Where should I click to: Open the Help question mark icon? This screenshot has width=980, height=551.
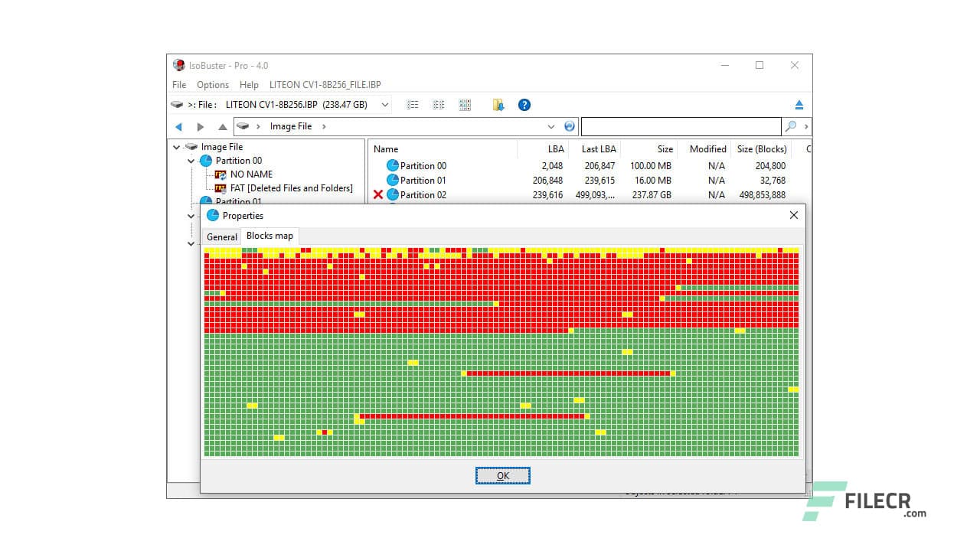pos(524,105)
